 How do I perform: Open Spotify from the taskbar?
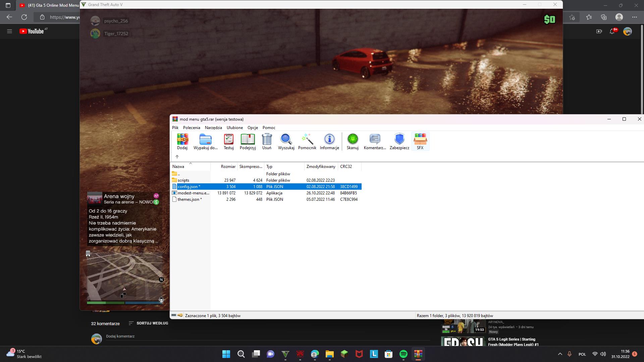pyautogui.click(x=403, y=354)
